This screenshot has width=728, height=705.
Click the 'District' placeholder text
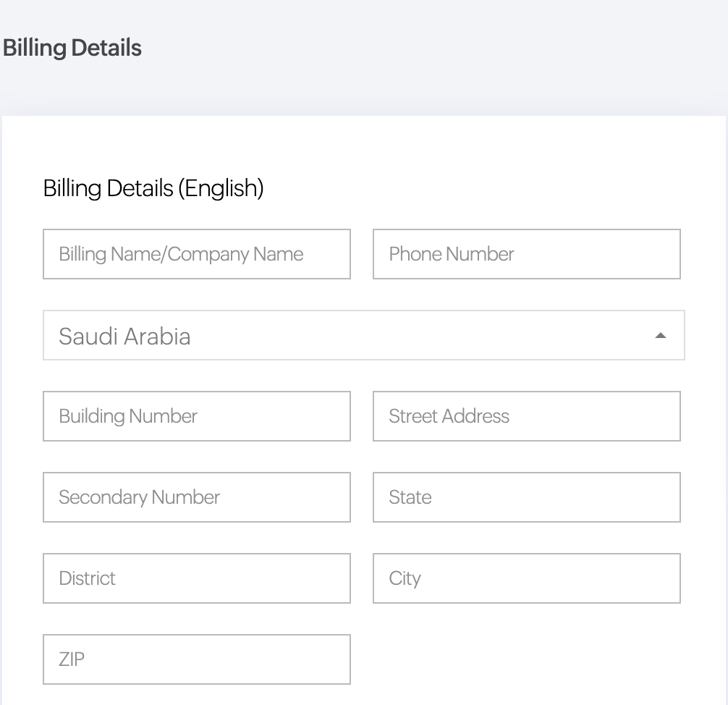[87, 578]
